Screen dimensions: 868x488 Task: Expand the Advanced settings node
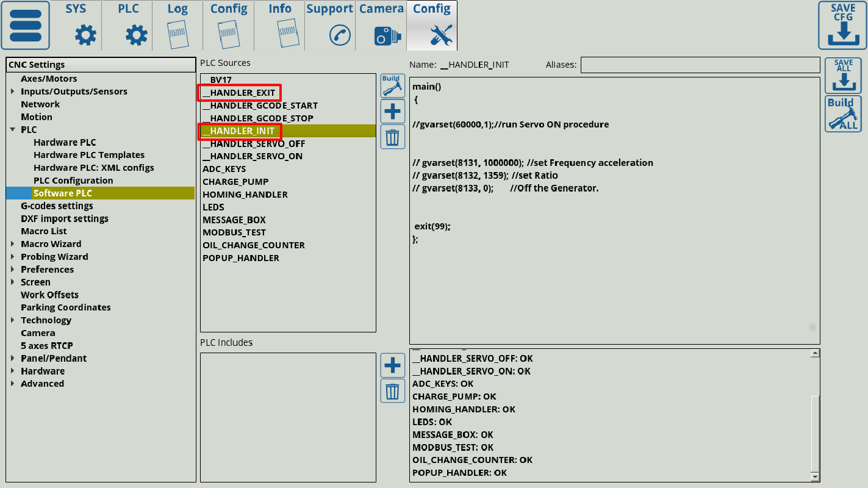[x=13, y=384]
